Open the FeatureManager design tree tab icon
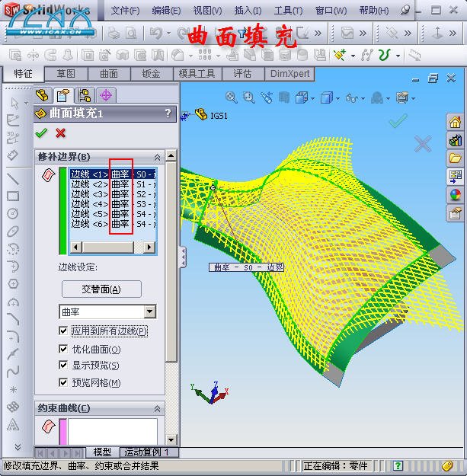 tap(42, 95)
